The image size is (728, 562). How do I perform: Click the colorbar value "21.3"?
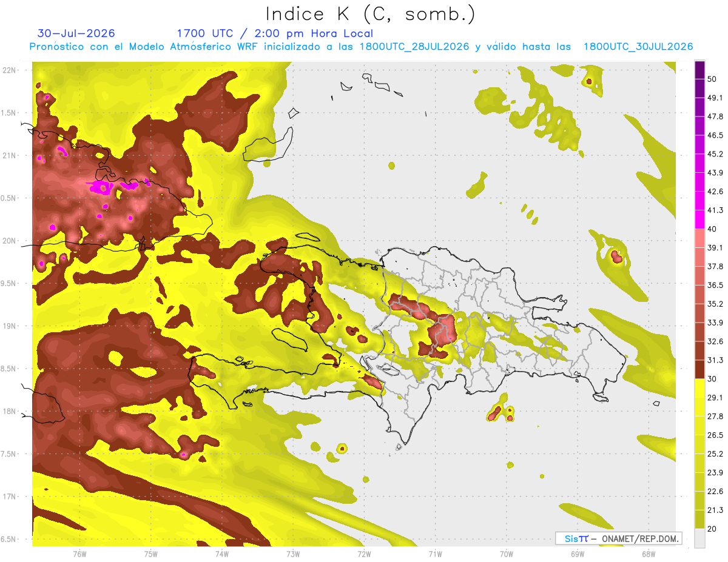coord(715,510)
